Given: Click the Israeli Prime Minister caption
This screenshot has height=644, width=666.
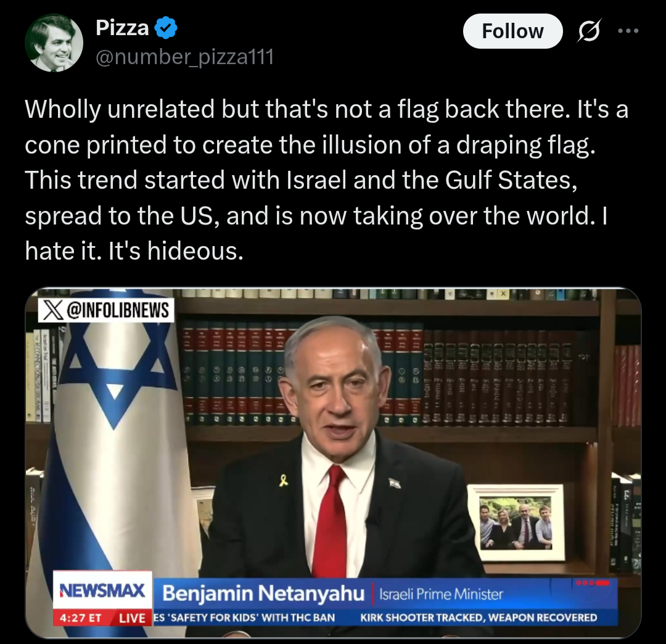Looking at the screenshot, I should coord(441,594).
